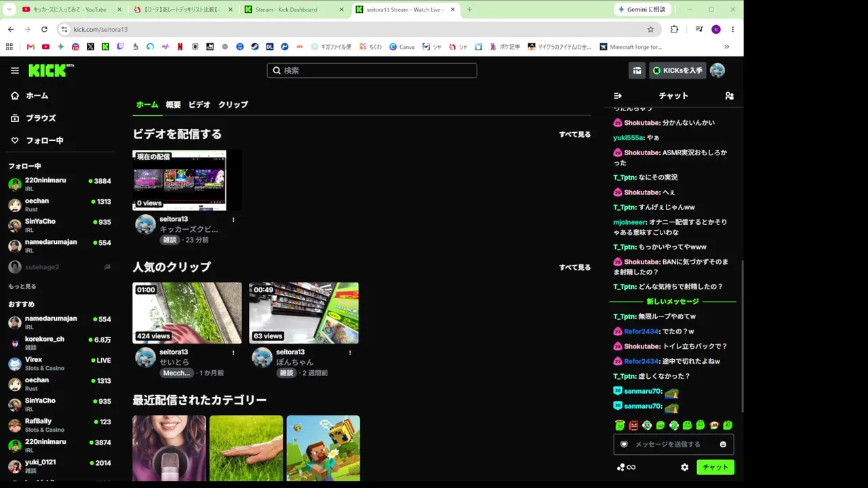Open the emoji picker in message box

pos(723,444)
